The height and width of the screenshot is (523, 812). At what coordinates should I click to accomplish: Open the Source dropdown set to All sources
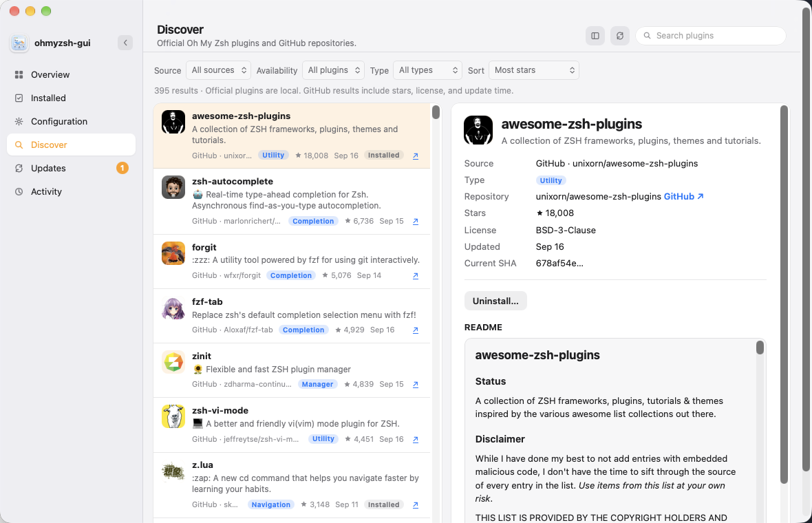219,70
